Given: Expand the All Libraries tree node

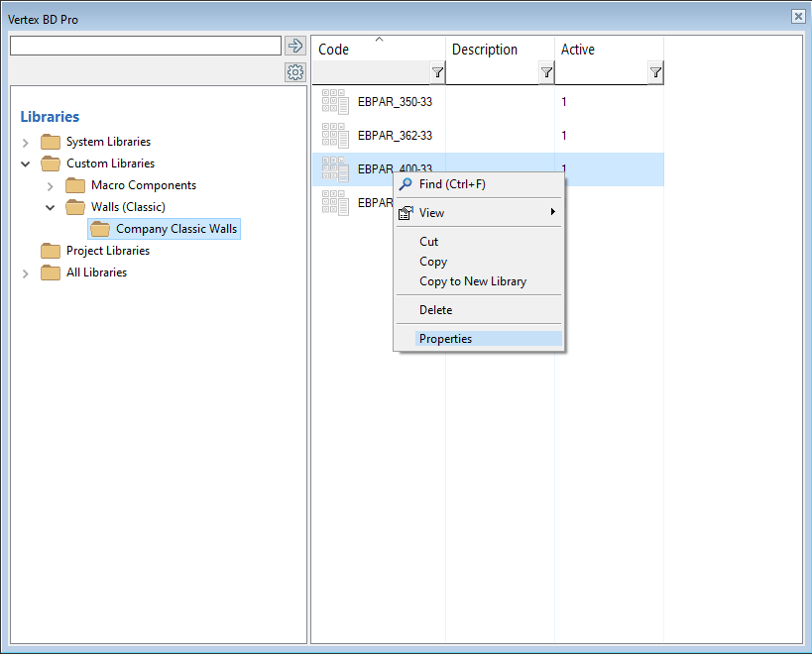Looking at the screenshot, I should (26, 273).
